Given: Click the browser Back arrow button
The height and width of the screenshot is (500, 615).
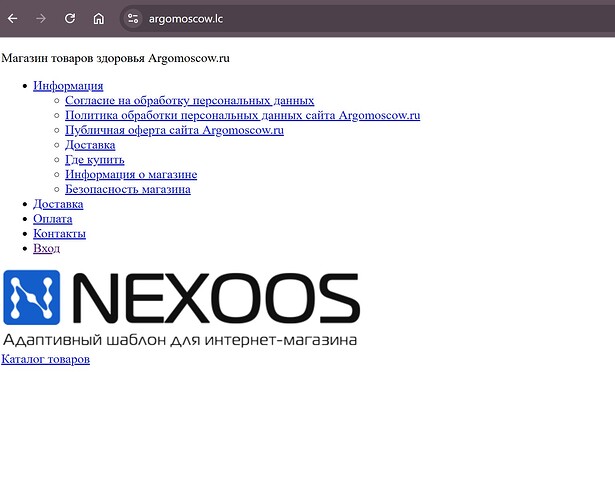Looking at the screenshot, I should click(x=13, y=18).
